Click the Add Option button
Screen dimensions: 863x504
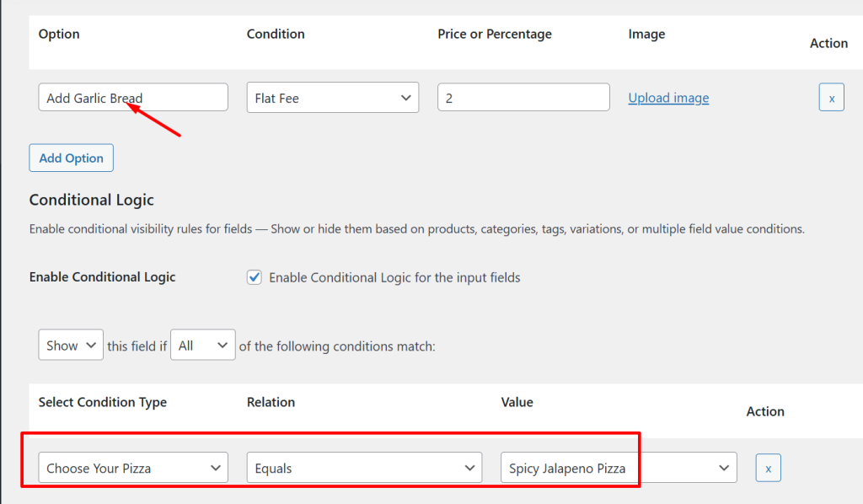(x=71, y=158)
